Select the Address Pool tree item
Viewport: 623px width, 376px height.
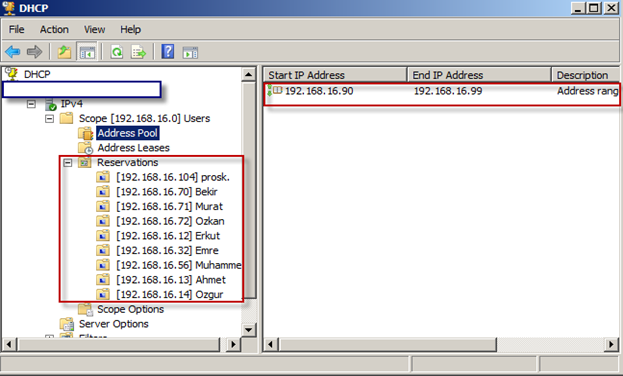click(128, 133)
